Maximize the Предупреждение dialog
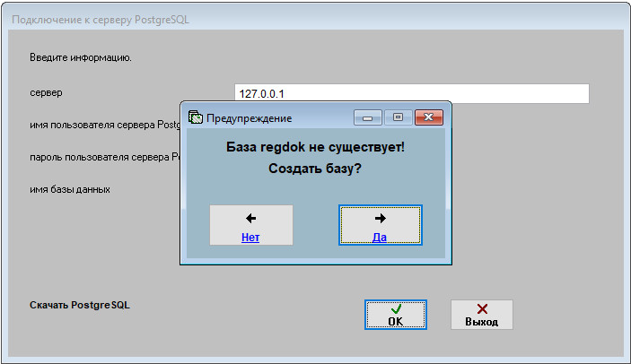Screen dimensions: 631x364 click(x=399, y=117)
